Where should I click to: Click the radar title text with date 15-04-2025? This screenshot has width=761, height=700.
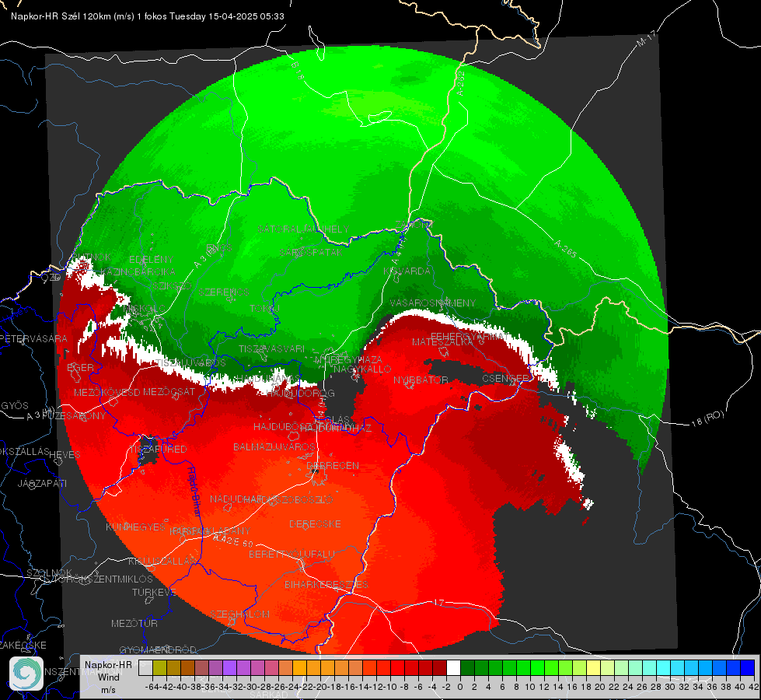(148, 16)
